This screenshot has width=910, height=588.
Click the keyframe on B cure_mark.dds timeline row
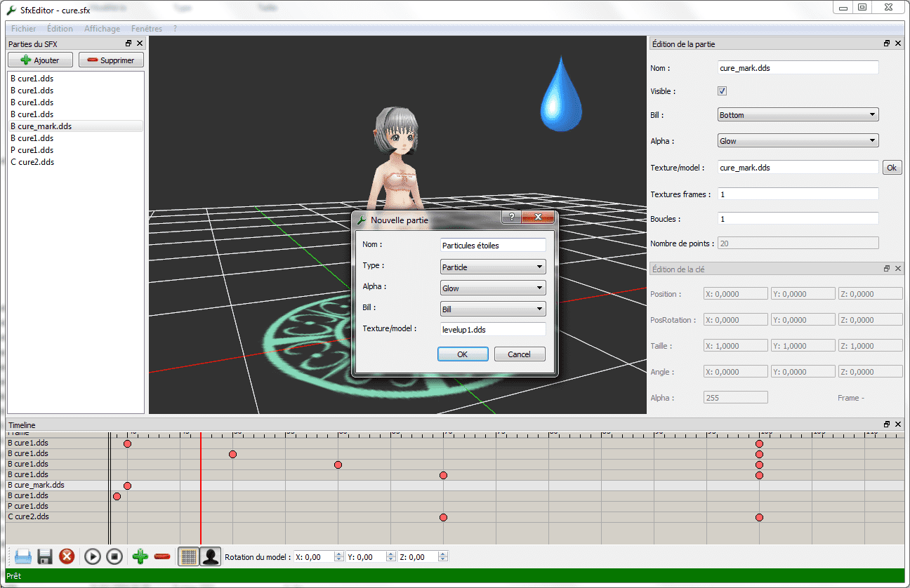click(127, 486)
